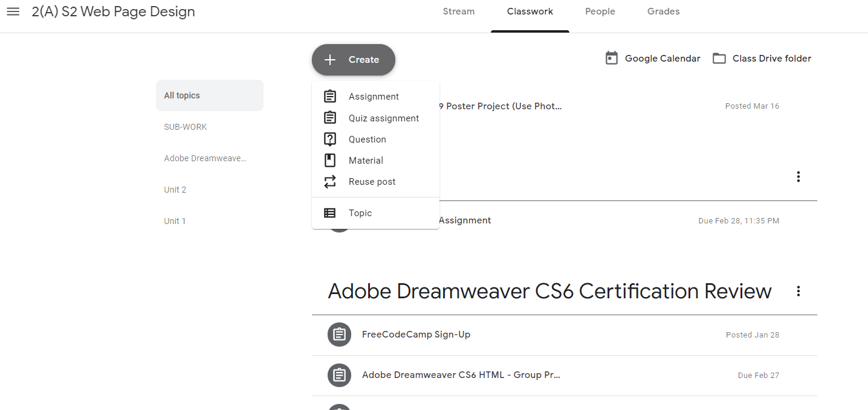The height and width of the screenshot is (410, 868).
Task: Click the Create button
Action: pyautogui.click(x=354, y=60)
